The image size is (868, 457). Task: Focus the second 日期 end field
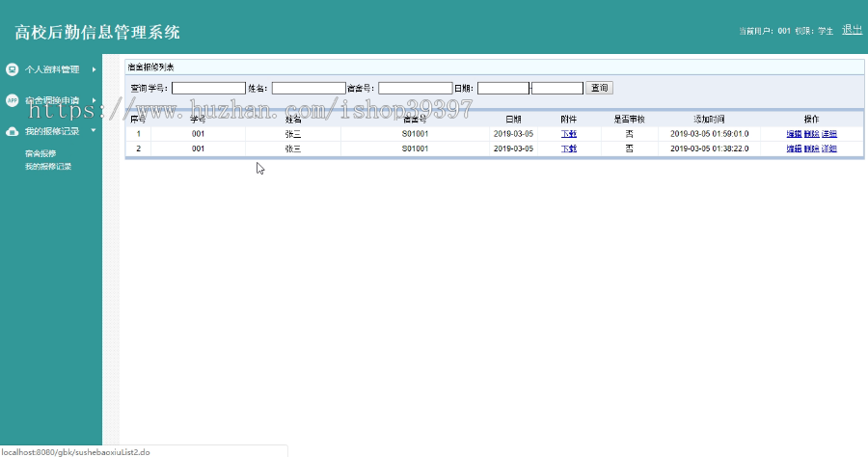click(557, 88)
